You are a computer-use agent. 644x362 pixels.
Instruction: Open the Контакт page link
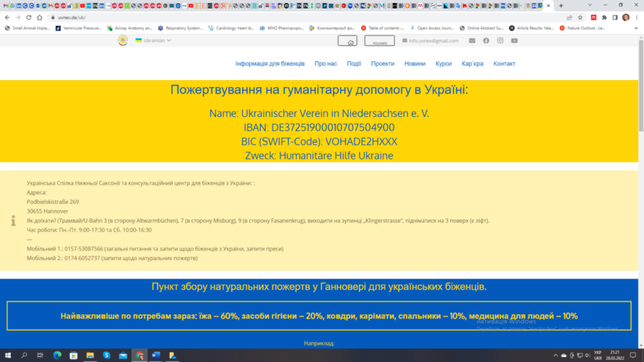504,64
